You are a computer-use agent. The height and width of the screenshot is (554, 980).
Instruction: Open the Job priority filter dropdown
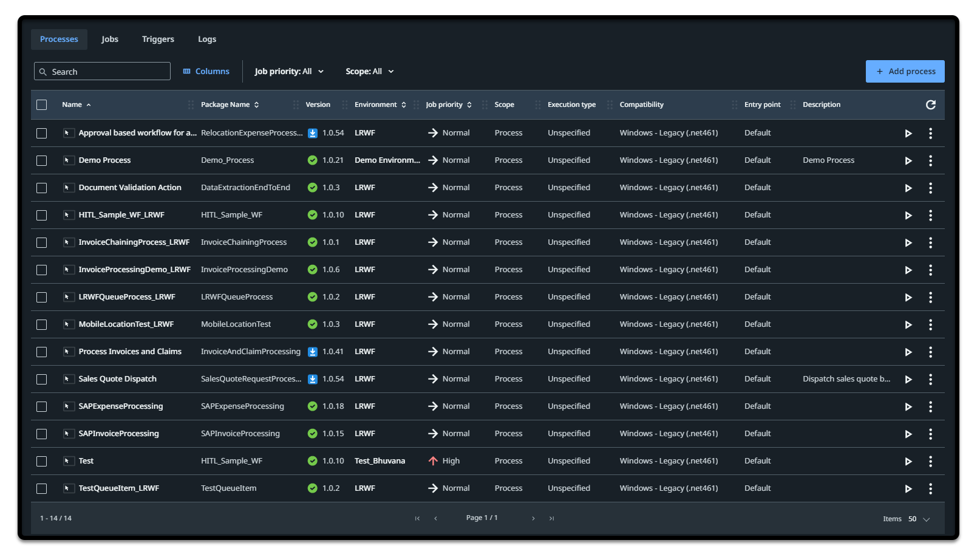[289, 72]
